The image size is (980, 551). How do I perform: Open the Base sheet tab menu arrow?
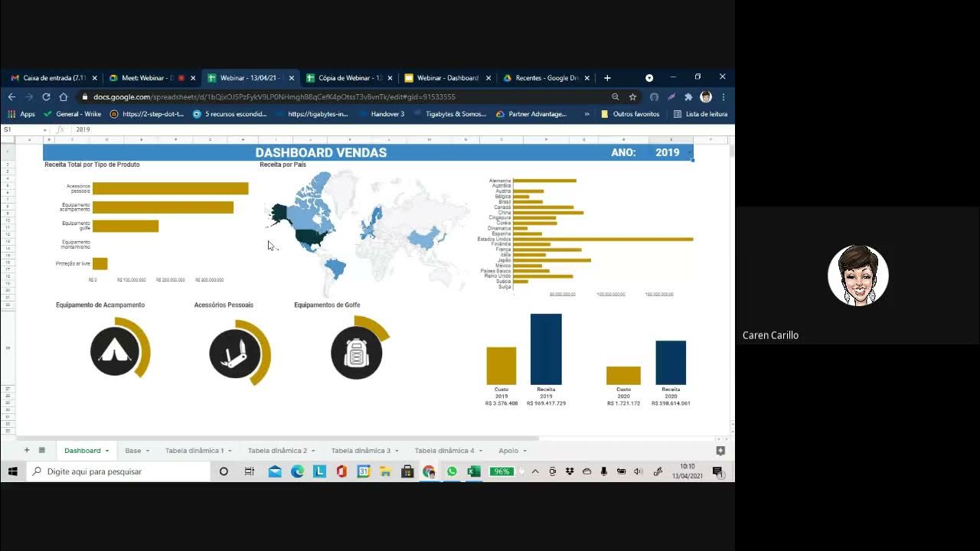coord(148,451)
